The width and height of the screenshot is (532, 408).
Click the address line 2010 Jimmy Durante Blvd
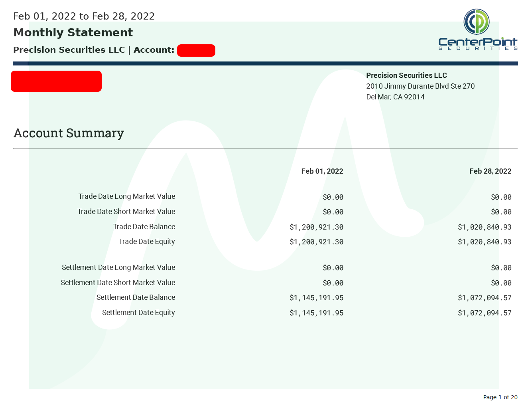tap(420, 86)
